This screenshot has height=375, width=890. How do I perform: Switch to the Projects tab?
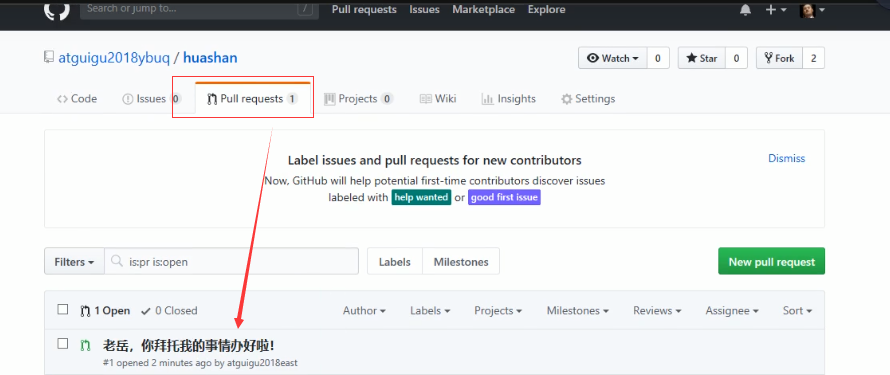click(358, 99)
